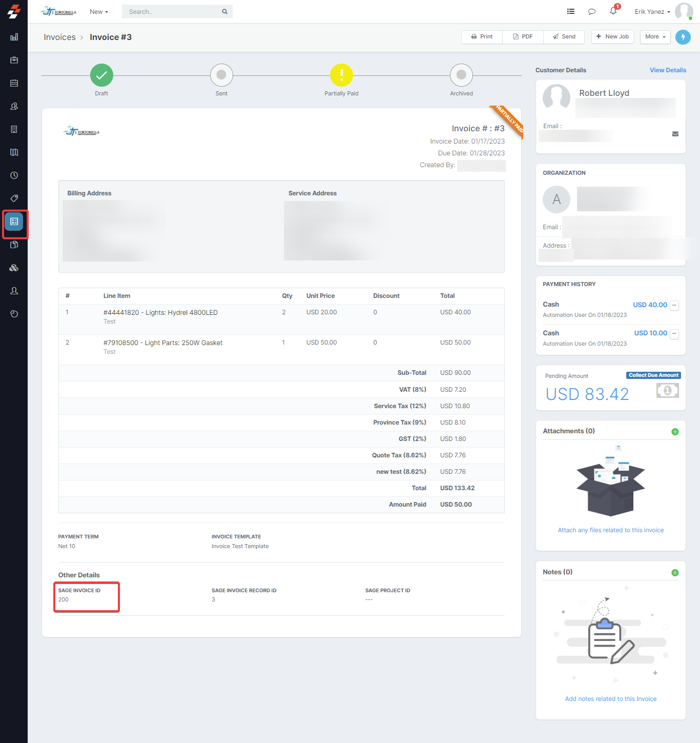700x743 pixels.
Task: Click the envelope icon next to customer email
Action: (675, 134)
